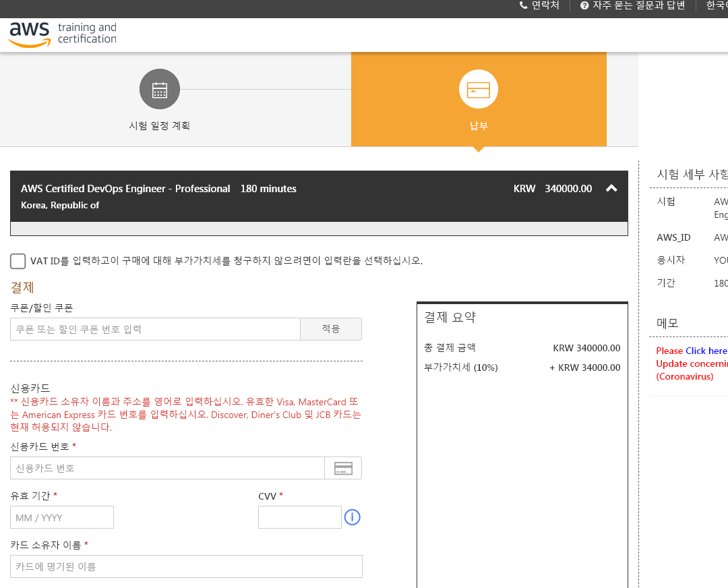Click the credit card icon above 납부
This screenshot has height=588, width=728.
point(478,89)
